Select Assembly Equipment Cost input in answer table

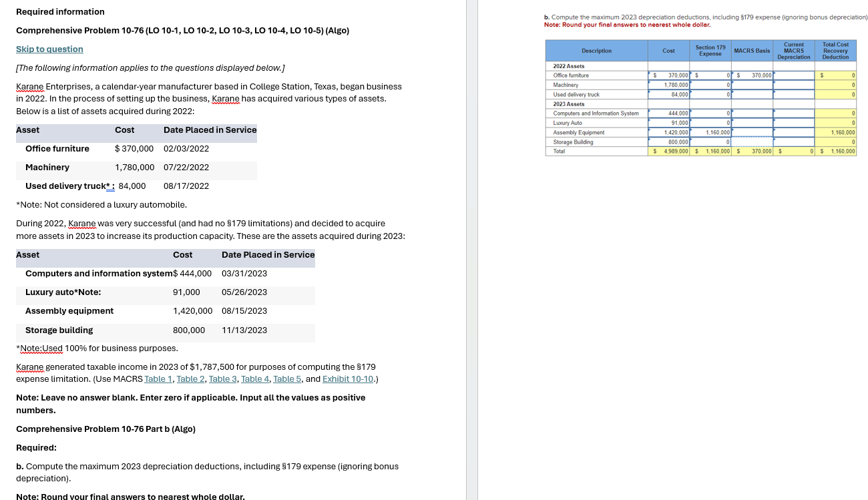click(669, 132)
